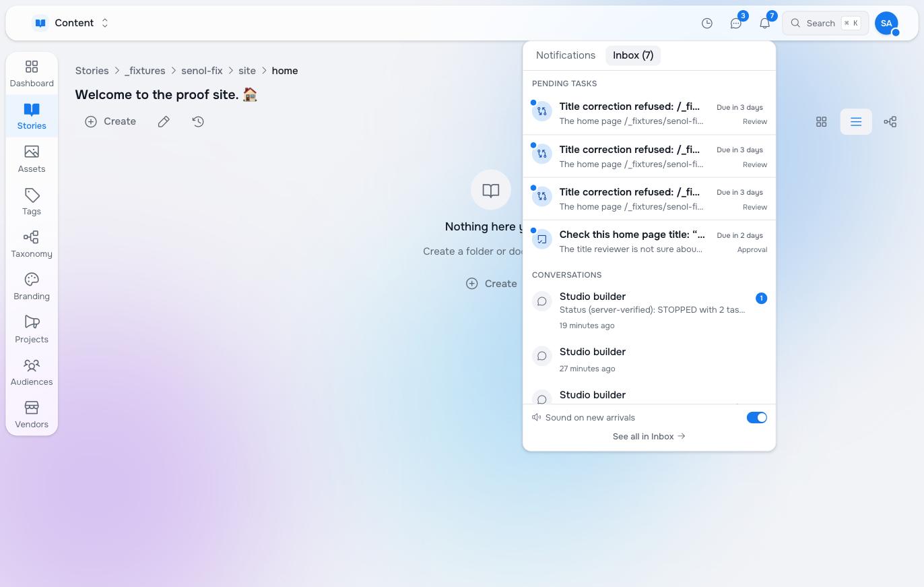This screenshot has width=924, height=587.
Task: Open Taxonomy in the sidebar
Action: coord(32,245)
